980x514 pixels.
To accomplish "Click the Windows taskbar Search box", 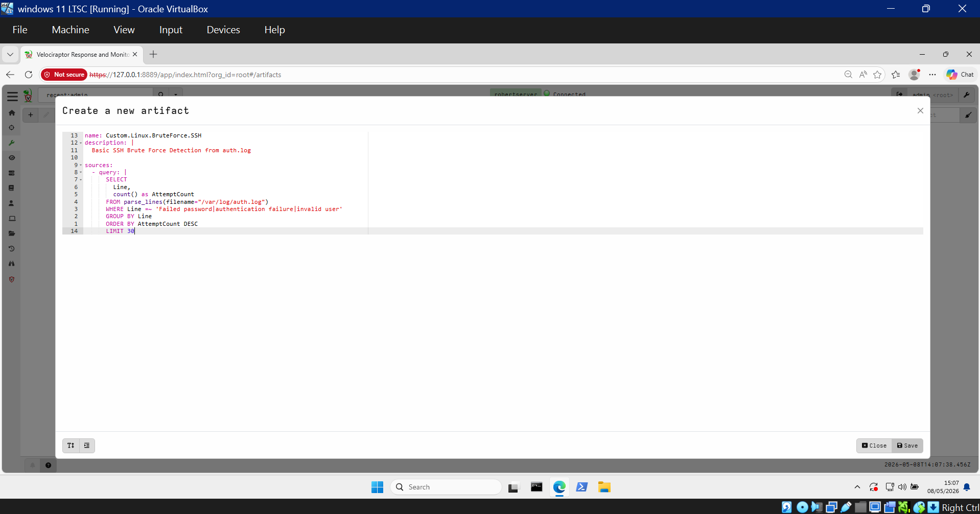I will [x=446, y=487].
